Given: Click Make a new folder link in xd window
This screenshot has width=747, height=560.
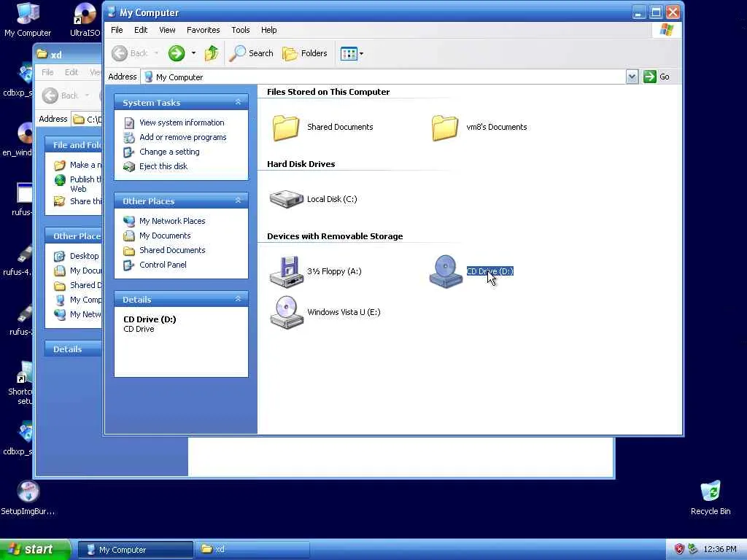Looking at the screenshot, I should pyautogui.click(x=86, y=165).
